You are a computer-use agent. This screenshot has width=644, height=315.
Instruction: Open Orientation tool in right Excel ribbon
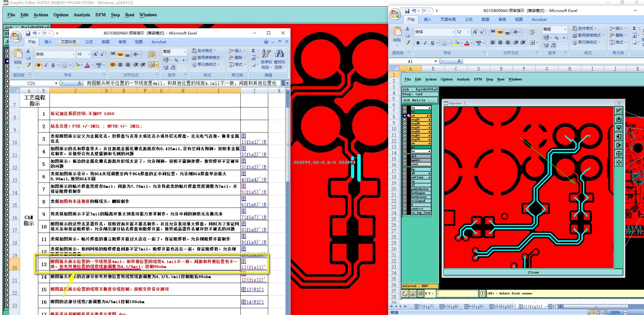point(517,32)
